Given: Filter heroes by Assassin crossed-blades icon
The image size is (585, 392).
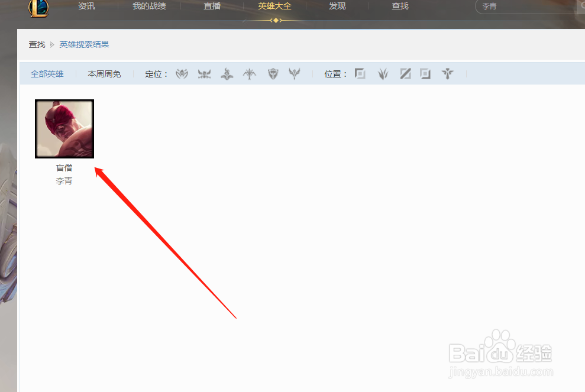Looking at the screenshot, I should (x=204, y=74).
